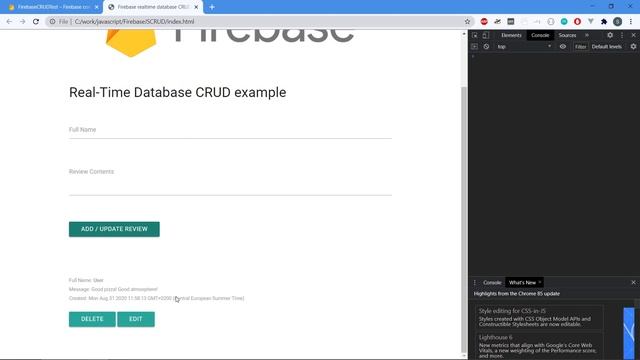View site information icon in address bar
Image resolution: width=640 pixels, height=360 pixels.
click(x=52, y=22)
